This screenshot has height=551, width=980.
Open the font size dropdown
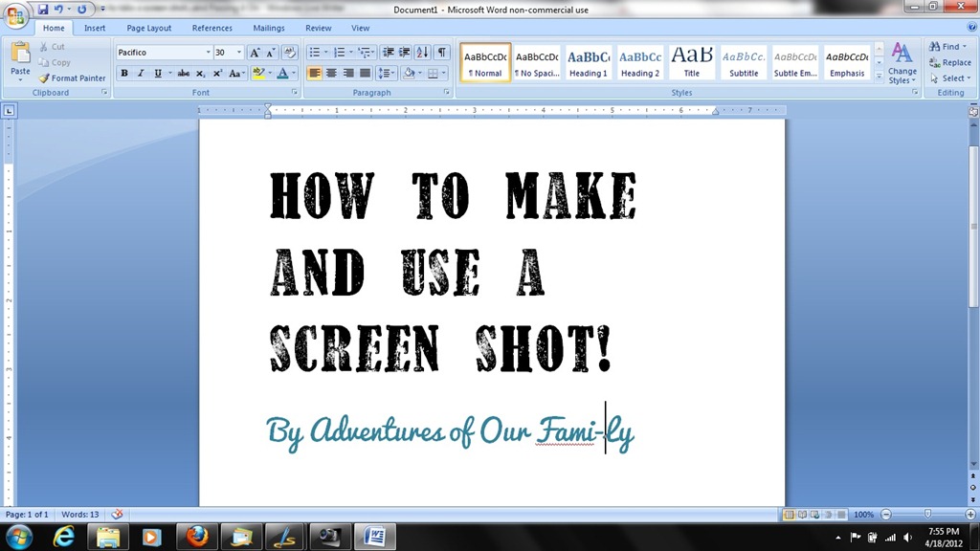(238, 53)
